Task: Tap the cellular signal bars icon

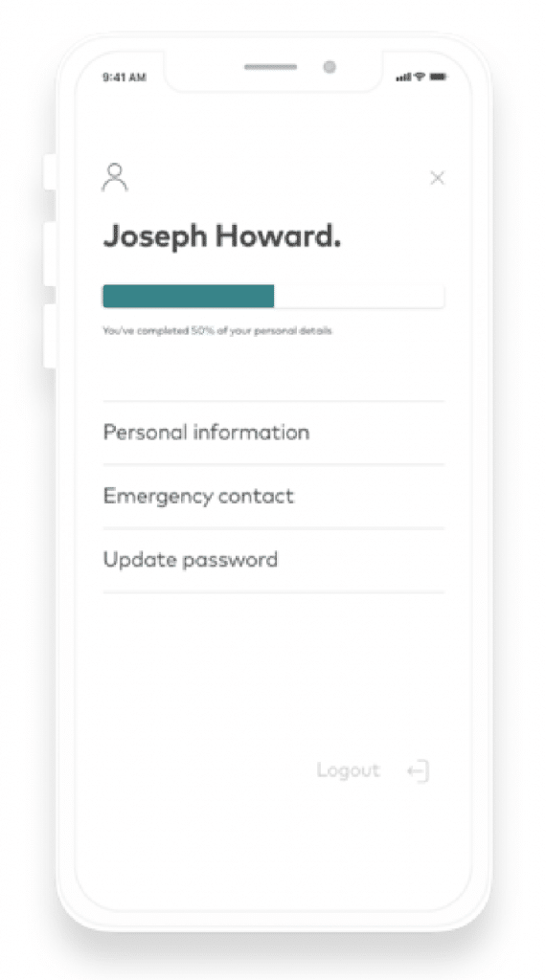Action: 404,77
